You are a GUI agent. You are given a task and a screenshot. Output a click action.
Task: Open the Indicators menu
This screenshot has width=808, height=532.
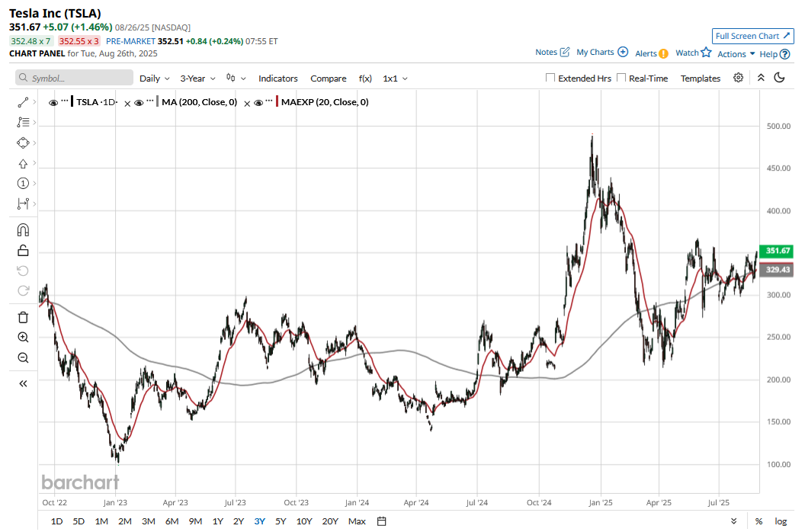[277, 79]
